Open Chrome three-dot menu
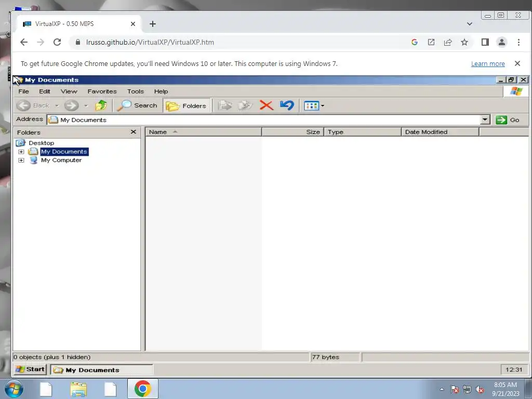532x399 pixels. (x=518, y=42)
